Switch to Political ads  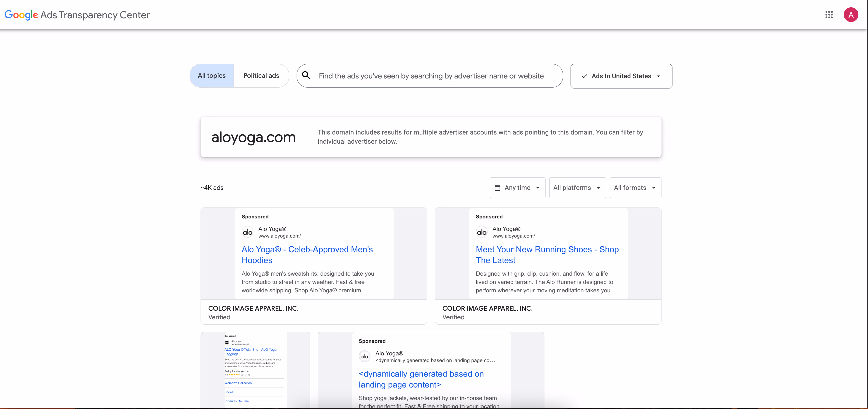point(262,75)
